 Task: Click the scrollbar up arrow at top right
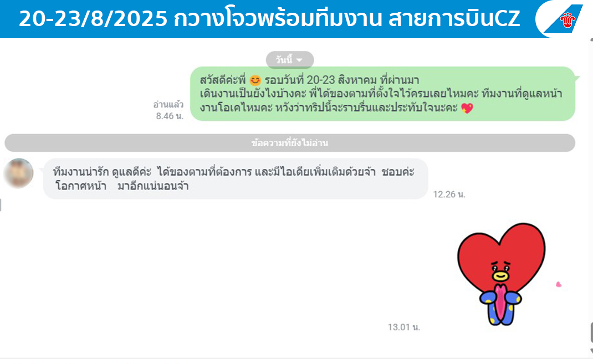click(591, 39)
